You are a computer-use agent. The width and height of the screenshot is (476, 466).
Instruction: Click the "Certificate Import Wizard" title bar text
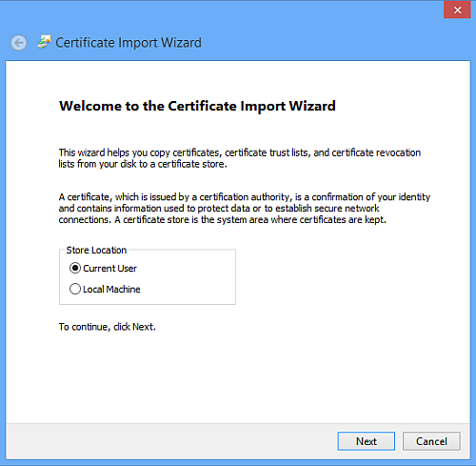[x=129, y=43]
